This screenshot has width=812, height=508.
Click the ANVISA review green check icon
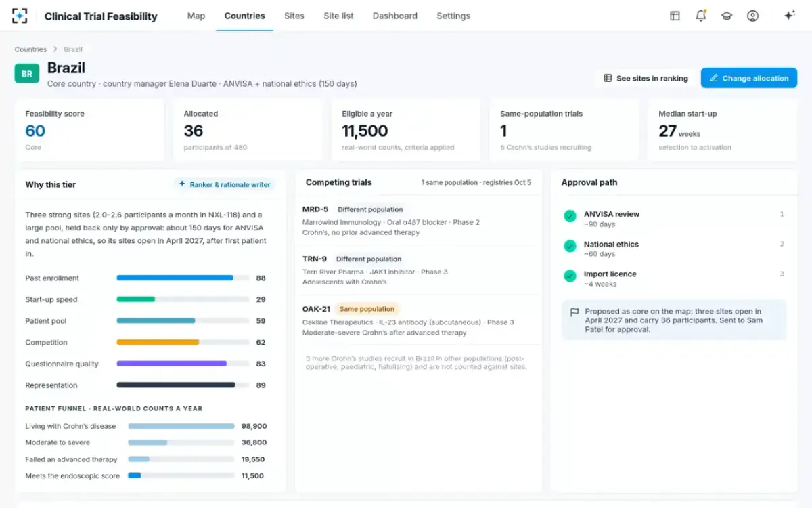tap(570, 216)
